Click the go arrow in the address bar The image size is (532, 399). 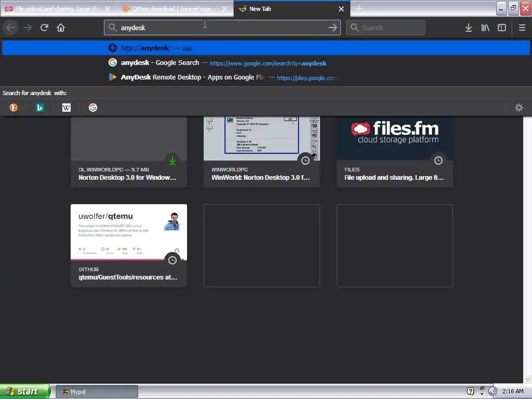(x=333, y=28)
